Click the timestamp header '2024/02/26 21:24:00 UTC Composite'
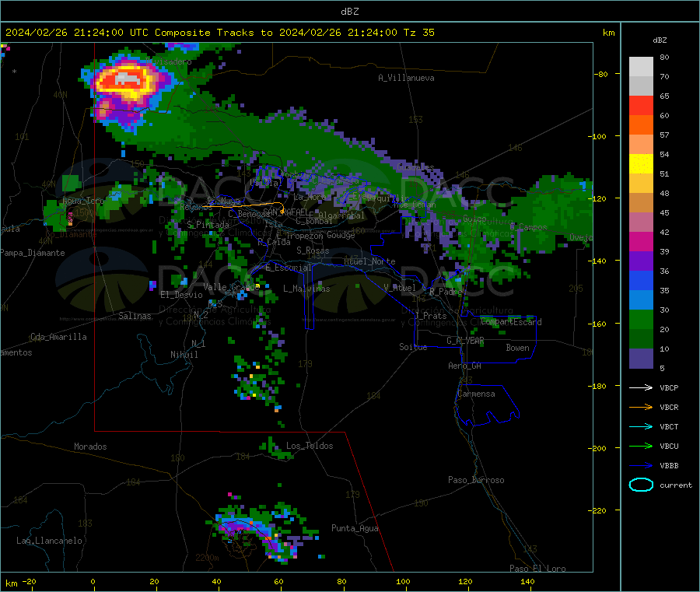The width and height of the screenshot is (700, 592). (x=108, y=33)
